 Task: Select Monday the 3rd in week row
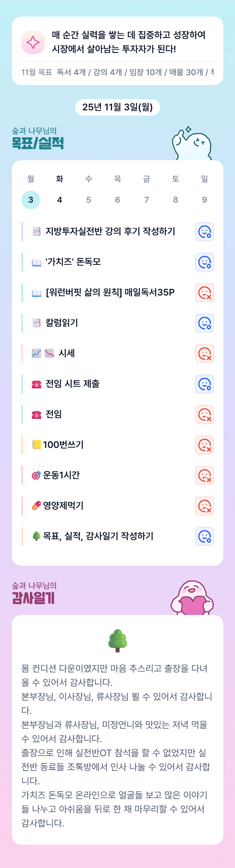coord(31,200)
